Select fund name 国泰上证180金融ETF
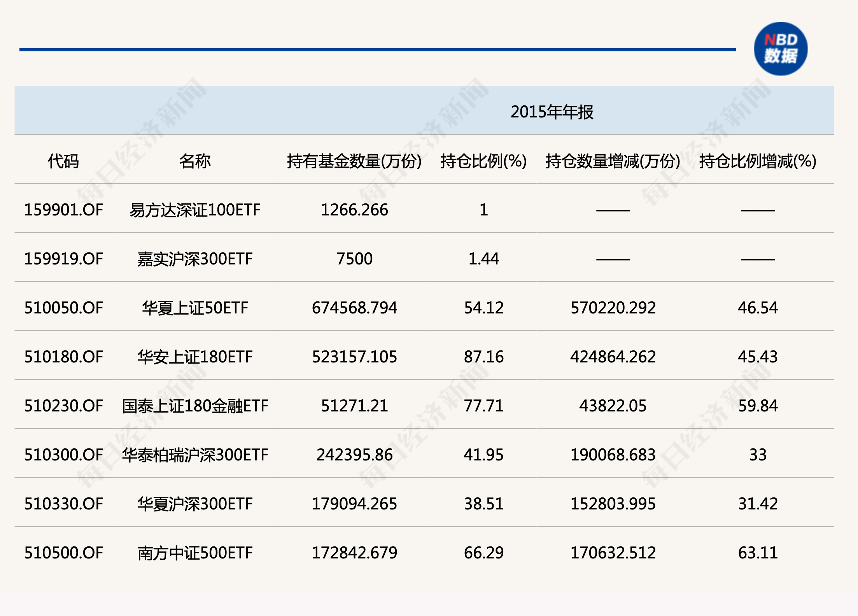Screen dimensions: 858x616 coord(195,406)
